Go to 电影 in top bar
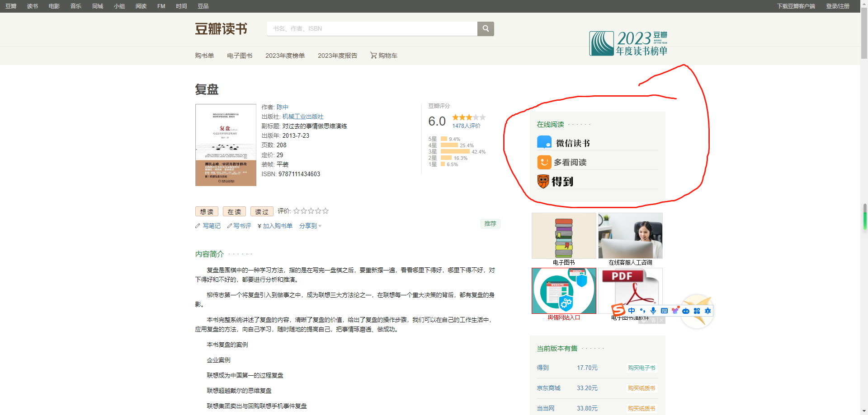The image size is (868, 415). (x=54, y=6)
